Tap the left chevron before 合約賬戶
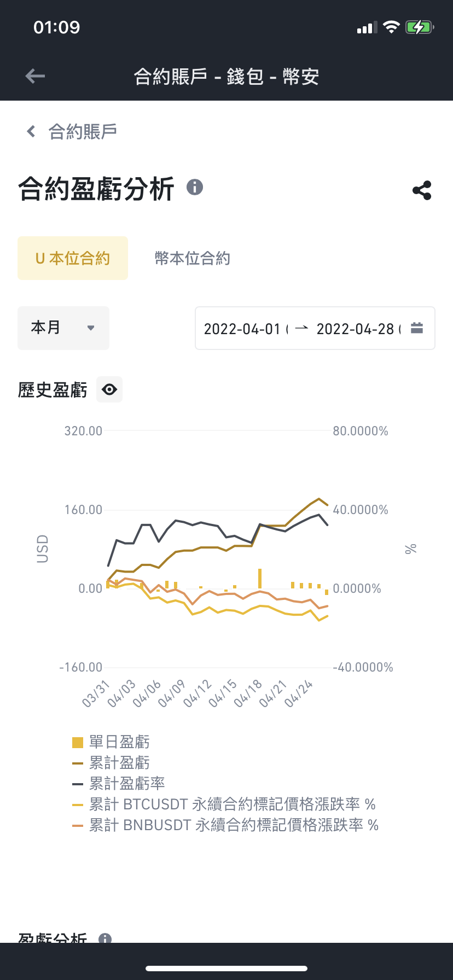The width and height of the screenshot is (453, 980). [31, 131]
